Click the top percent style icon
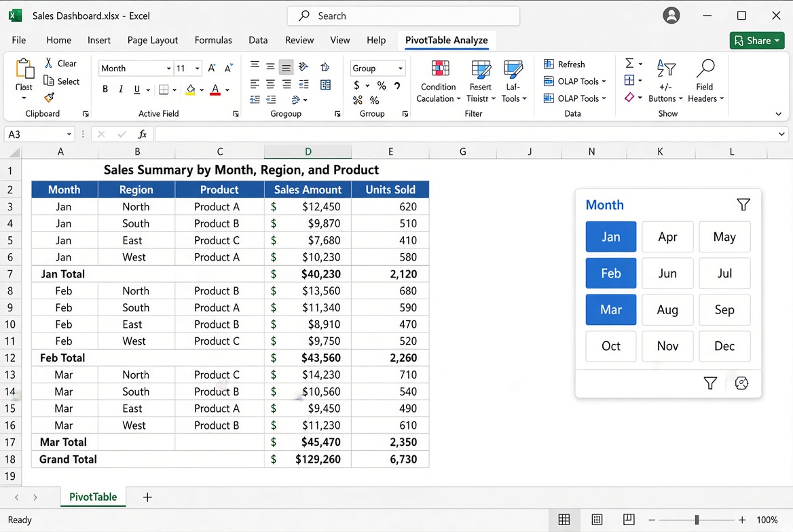The width and height of the screenshot is (793, 532). click(382, 85)
